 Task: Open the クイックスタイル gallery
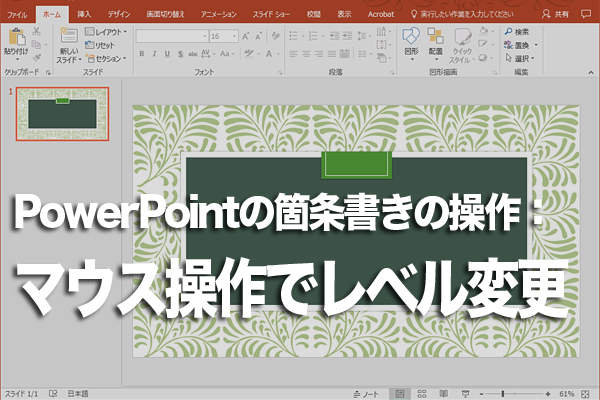point(462,45)
